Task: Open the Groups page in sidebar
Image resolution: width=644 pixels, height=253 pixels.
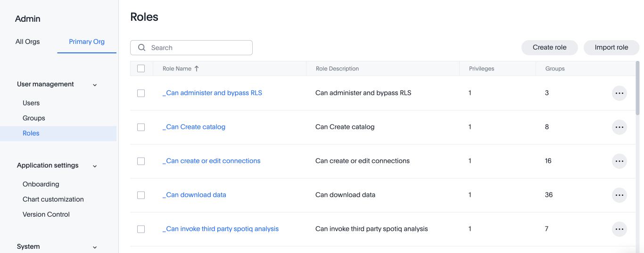Action: pos(34,118)
